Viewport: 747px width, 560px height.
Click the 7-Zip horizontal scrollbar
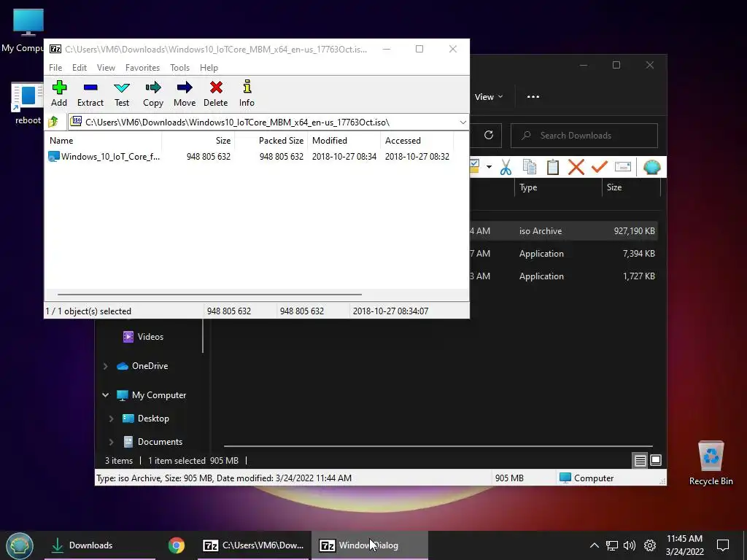(x=209, y=295)
